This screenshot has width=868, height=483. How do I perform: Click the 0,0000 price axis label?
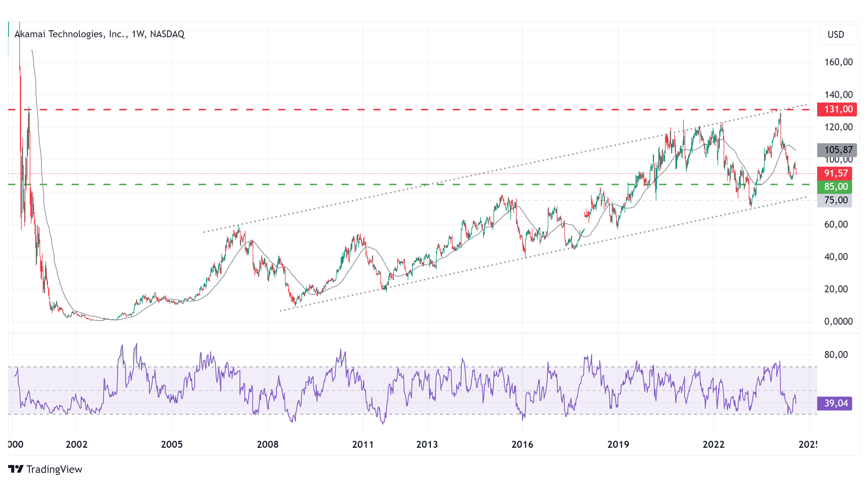(838, 322)
